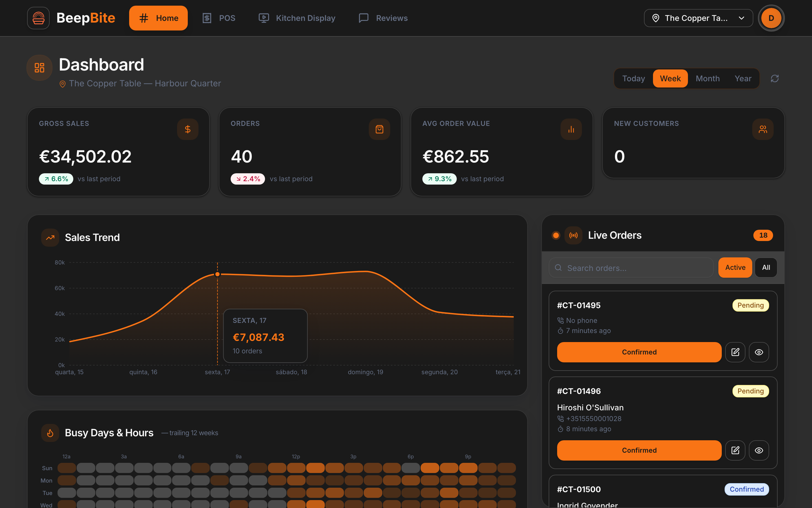Image resolution: width=812 pixels, height=508 pixels.
Task: Click the live status orange dot
Action: (x=556, y=235)
